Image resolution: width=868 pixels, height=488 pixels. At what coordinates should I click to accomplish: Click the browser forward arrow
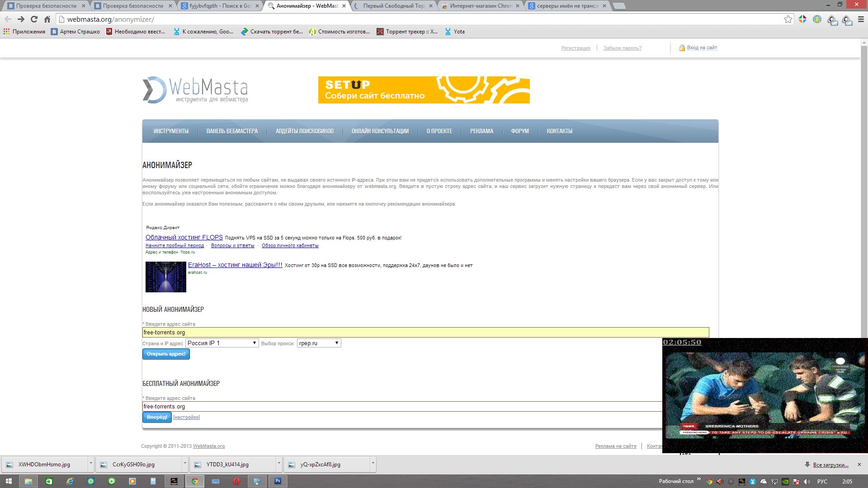[21, 19]
